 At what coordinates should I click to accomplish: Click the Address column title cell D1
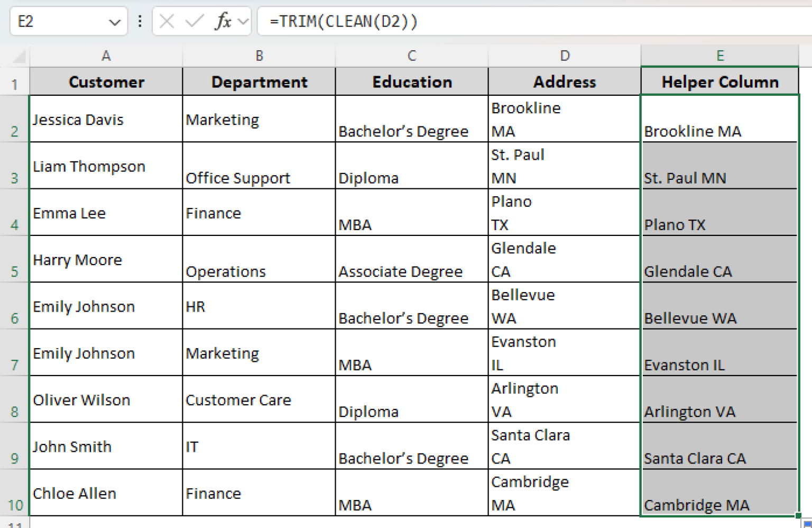click(564, 81)
